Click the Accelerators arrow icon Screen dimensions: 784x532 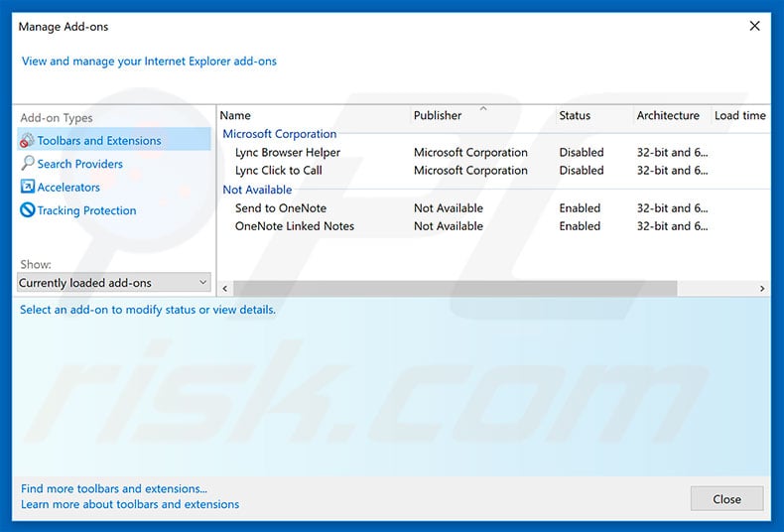tap(28, 187)
